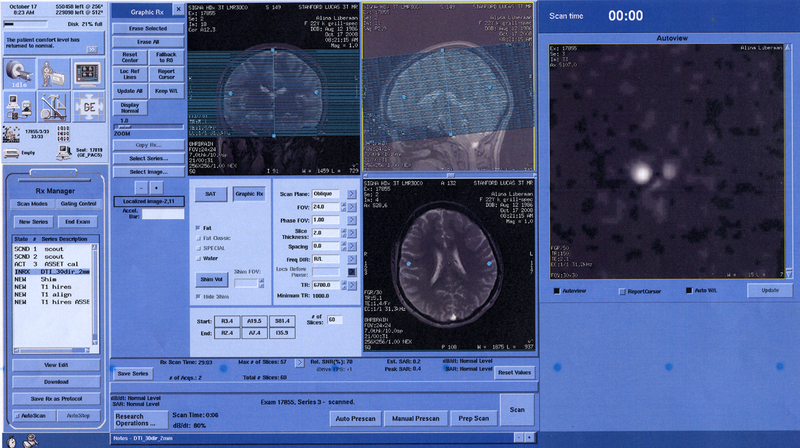Screen dimensions: 800x448
Task: Click the scanner Idle status icon
Action: 20,74
